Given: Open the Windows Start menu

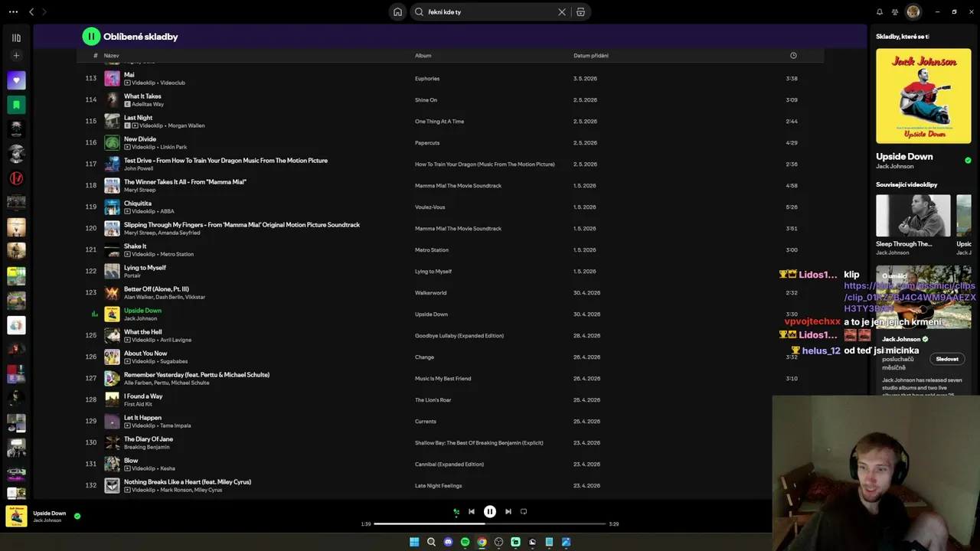Looking at the screenshot, I should pyautogui.click(x=414, y=542).
